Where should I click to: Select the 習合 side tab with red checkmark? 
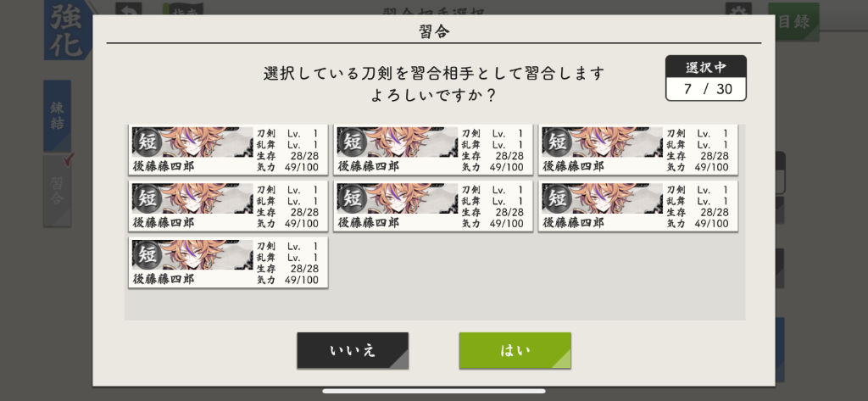tap(57, 191)
